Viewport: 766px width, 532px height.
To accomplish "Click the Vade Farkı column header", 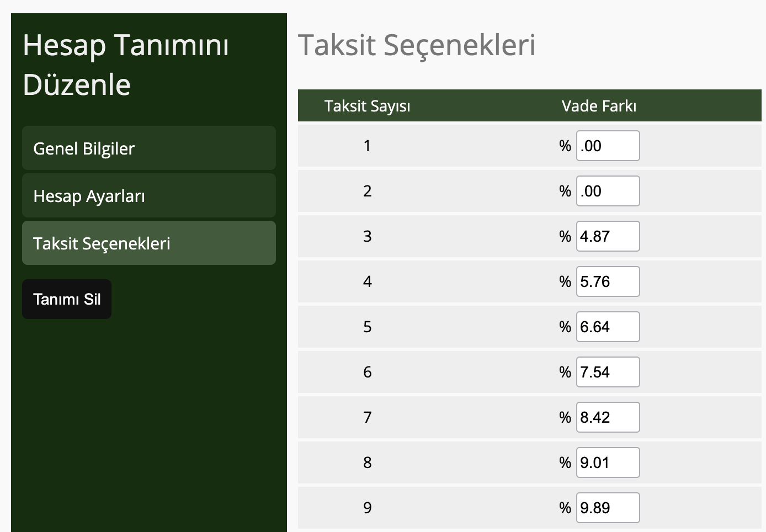I will click(x=599, y=106).
